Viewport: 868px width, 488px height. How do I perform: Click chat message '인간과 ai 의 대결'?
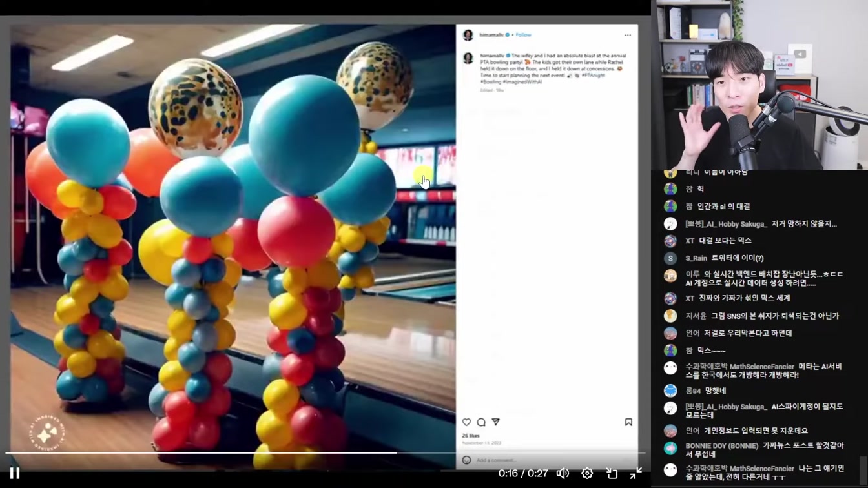click(723, 207)
